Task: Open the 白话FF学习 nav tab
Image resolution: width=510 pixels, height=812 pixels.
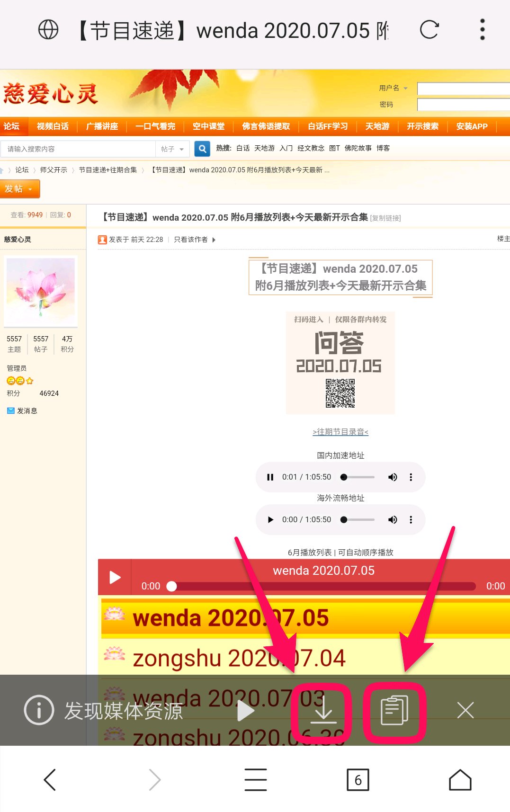Action: (x=328, y=126)
